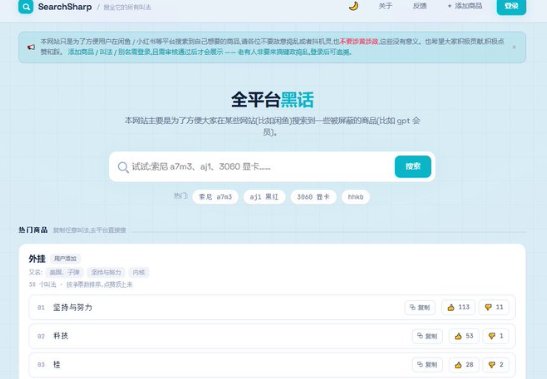Click the 外挂 product heading
The image size is (547, 379).
pyautogui.click(x=37, y=259)
